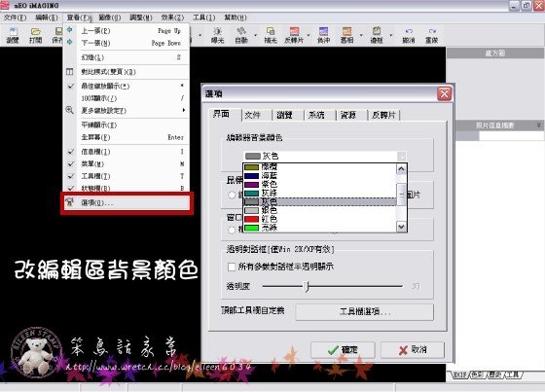Choose 上一張 previous image (Page Up)

click(x=127, y=30)
